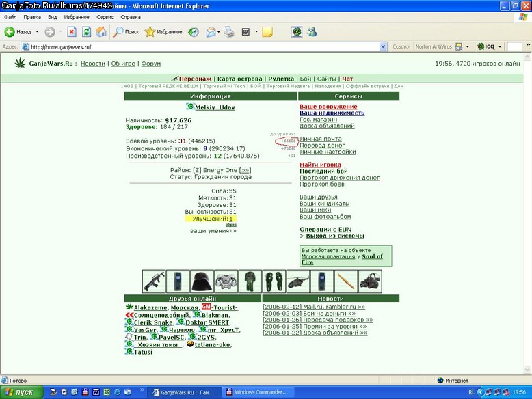Open the Чат navigation link
Screen dimensions: 532x399
(347, 79)
